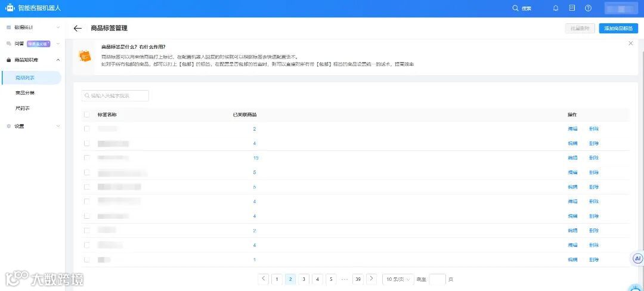Open the help question mark icon
644x291 pixels.
click(588, 8)
